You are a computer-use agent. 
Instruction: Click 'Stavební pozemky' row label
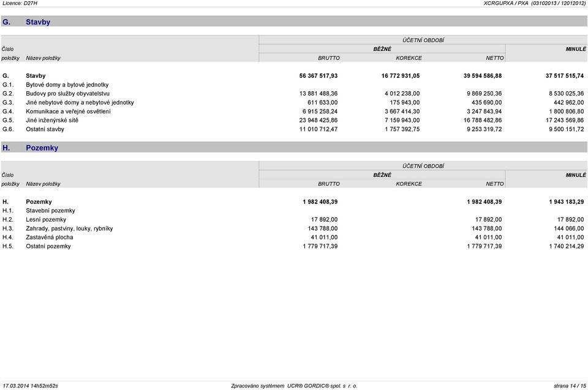point(50,211)
